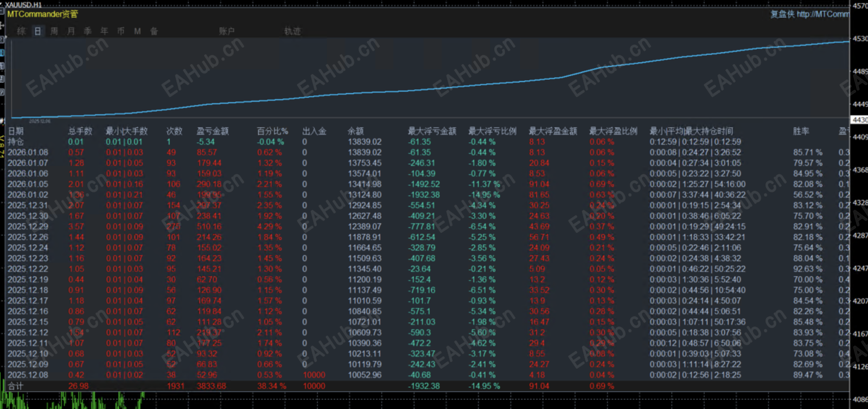Screen dimensions: 868x409
Task: Click the 轨迹 trajectory button
Action: (292, 31)
